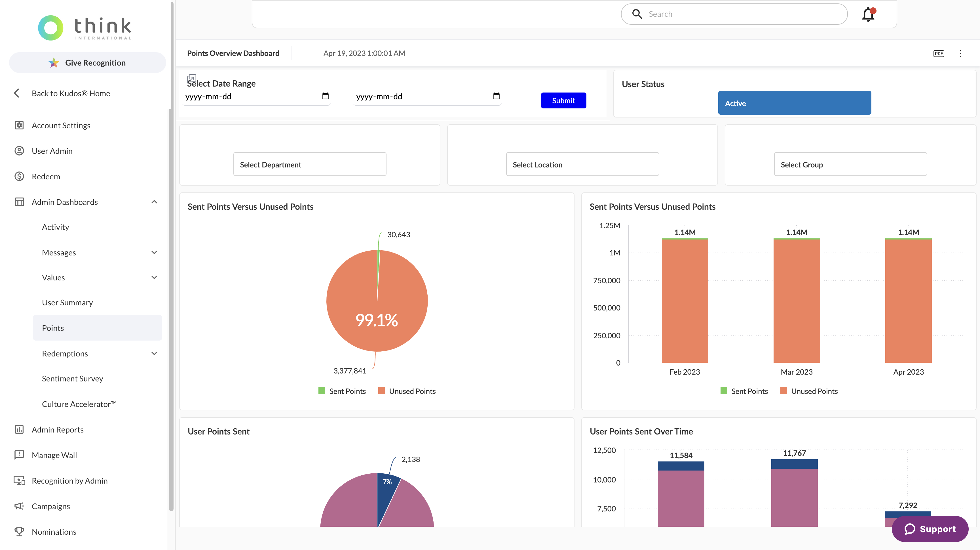Viewport: 980px width, 550px height.
Task: Go to Sentiment Survey dashboard
Action: [x=72, y=378]
